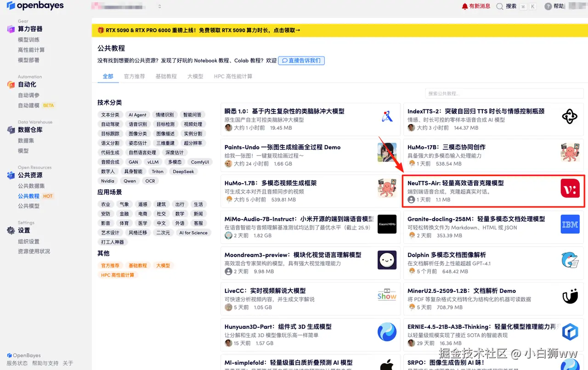This screenshot has width=588, height=370.
Task: Click the Xiaomi MiMo logo icon
Action: [x=387, y=224]
